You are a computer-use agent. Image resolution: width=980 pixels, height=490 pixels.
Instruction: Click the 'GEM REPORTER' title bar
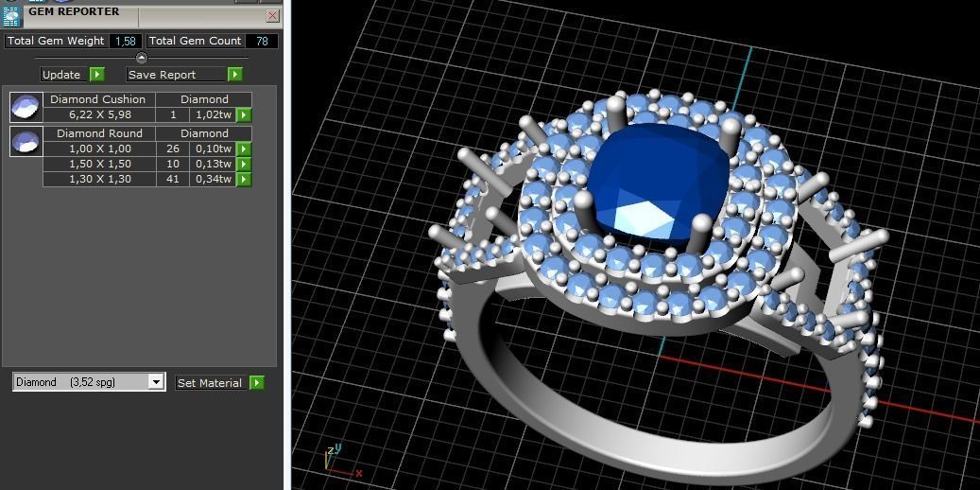click(x=141, y=16)
